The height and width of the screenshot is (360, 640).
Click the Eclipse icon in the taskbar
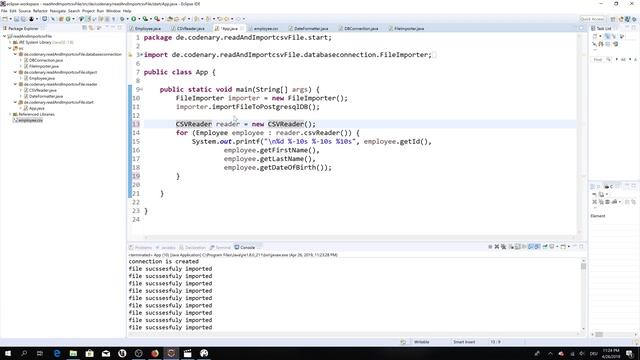[x=171, y=353]
